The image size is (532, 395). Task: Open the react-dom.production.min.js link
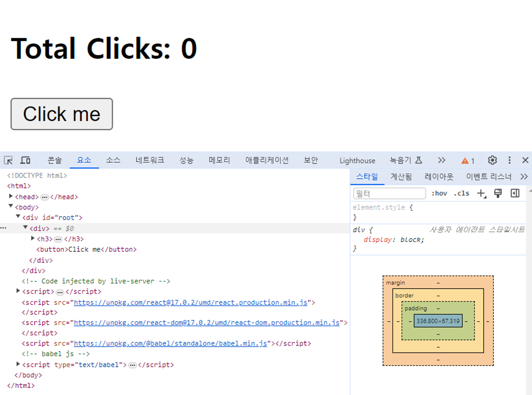coord(207,323)
